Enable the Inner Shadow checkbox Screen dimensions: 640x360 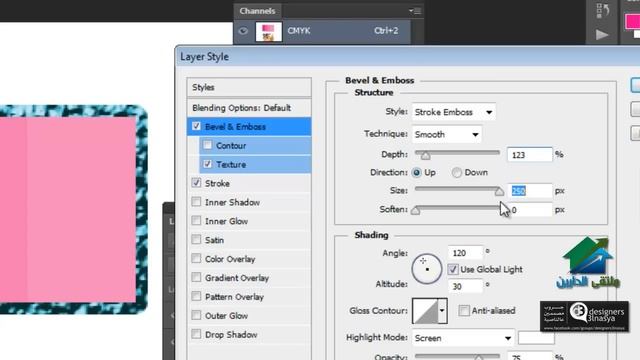click(x=196, y=202)
